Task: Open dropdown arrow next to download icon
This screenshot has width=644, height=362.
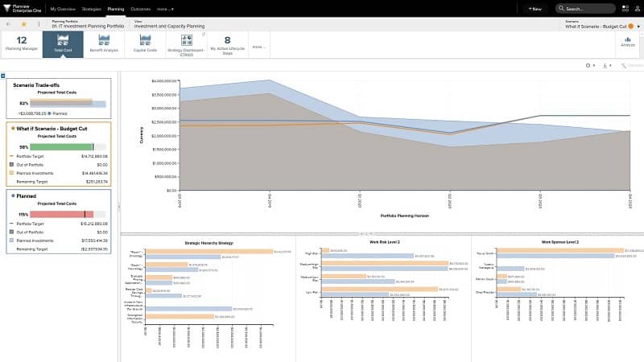Action: pyautogui.click(x=610, y=66)
